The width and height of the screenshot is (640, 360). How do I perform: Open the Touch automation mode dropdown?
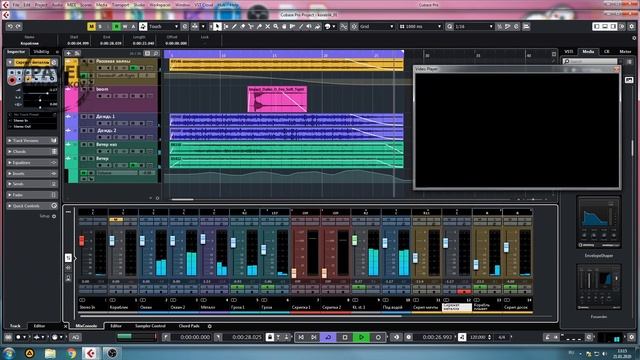164,27
